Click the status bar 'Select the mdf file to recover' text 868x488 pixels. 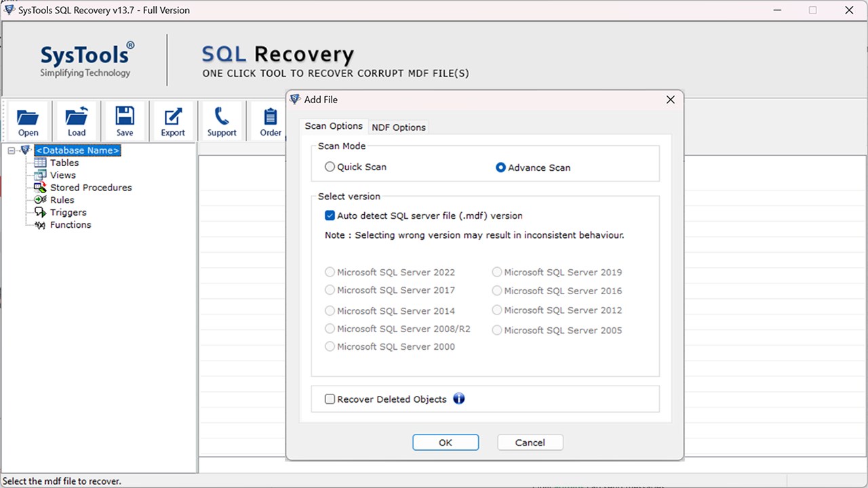click(62, 481)
